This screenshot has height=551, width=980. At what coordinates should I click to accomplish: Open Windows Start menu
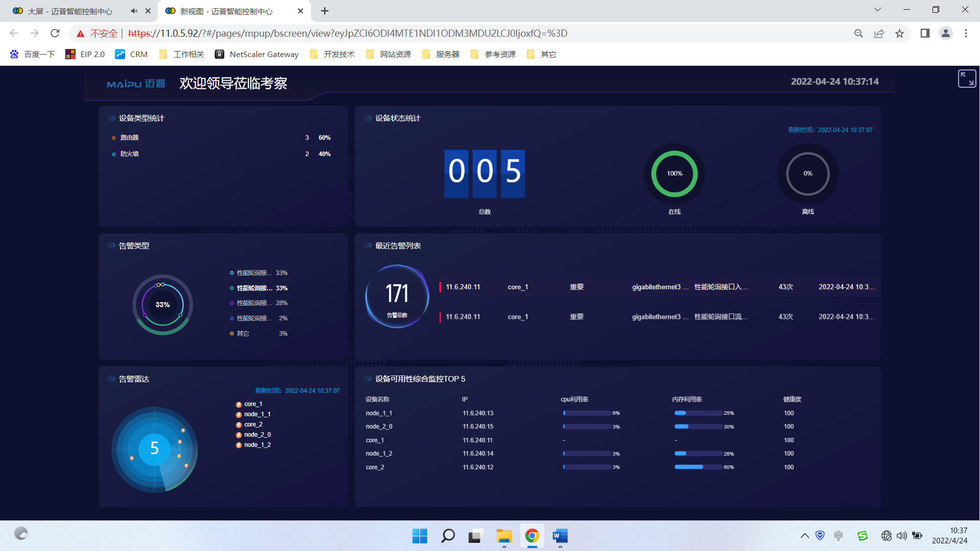click(x=420, y=536)
